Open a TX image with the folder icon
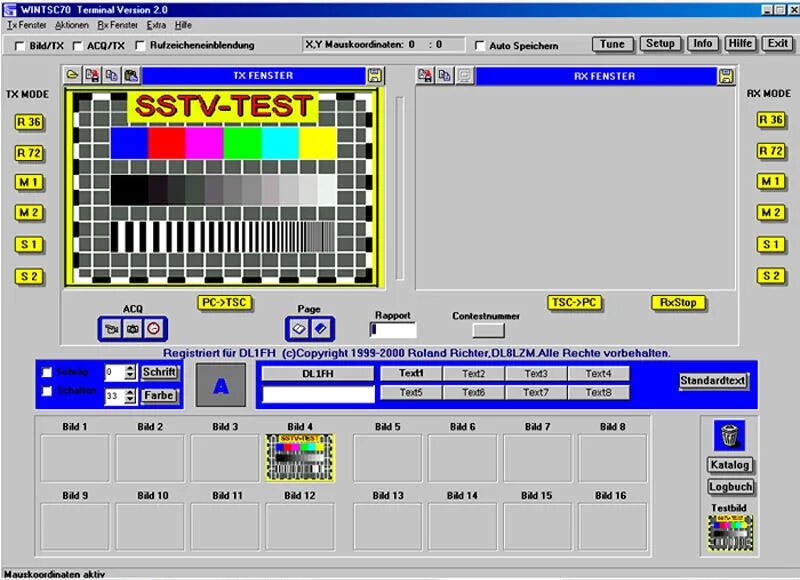The image size is (800, 580). pyautogui.click(x=70, y=74)
